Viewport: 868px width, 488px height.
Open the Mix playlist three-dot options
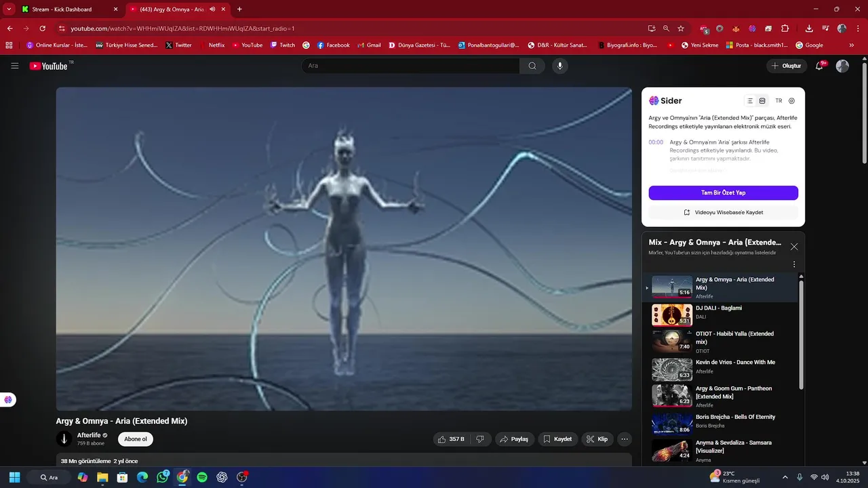[x=794, y=264]
